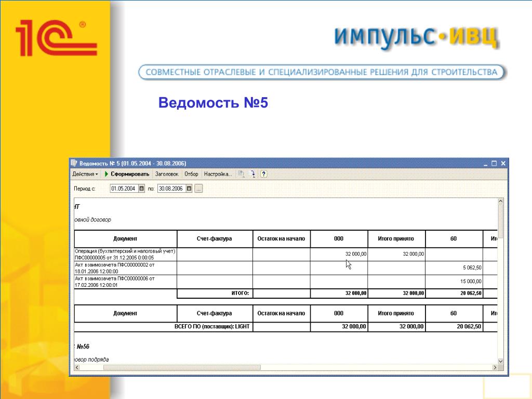This screenshot has height=399, width=532.
Task: Click horizontal scrollbar right arrow
Action: 495,367
